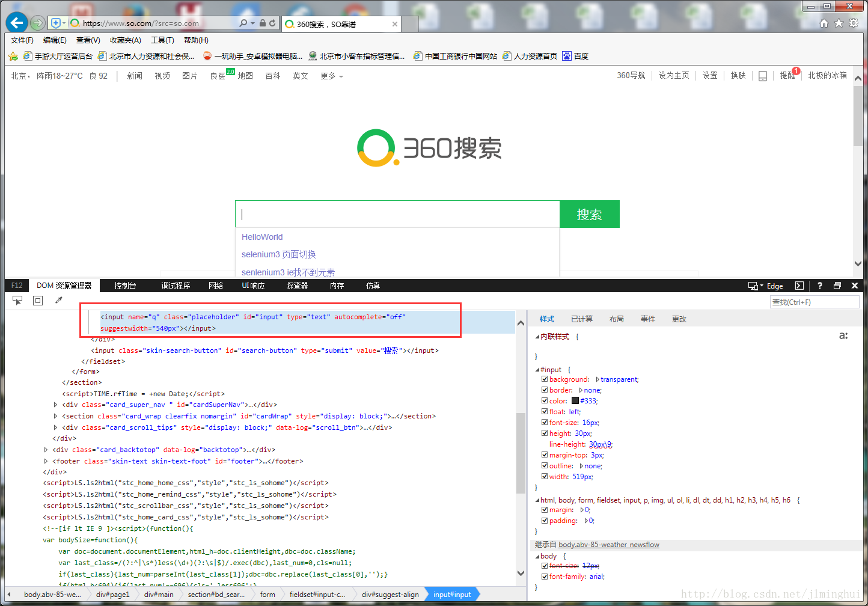Open the 百度 bookmark with paw icon
Viewport: 868px width, 606px height.
click(x=575, y=56)
